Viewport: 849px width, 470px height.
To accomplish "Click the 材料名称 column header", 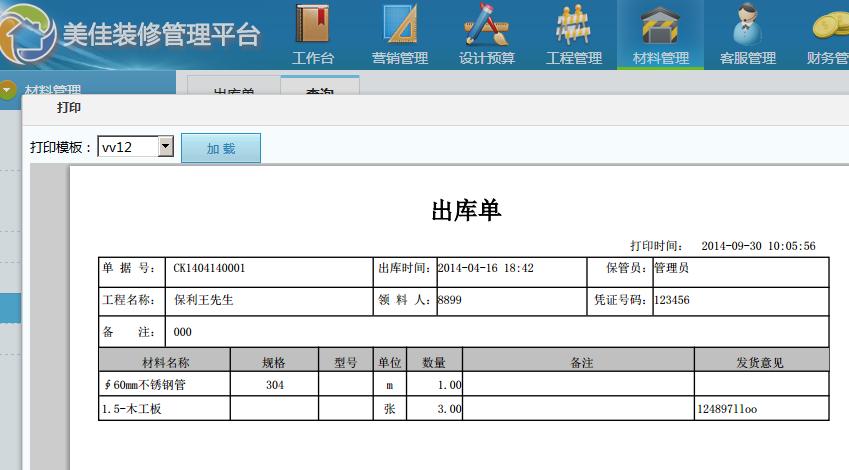I will (165, 362).
